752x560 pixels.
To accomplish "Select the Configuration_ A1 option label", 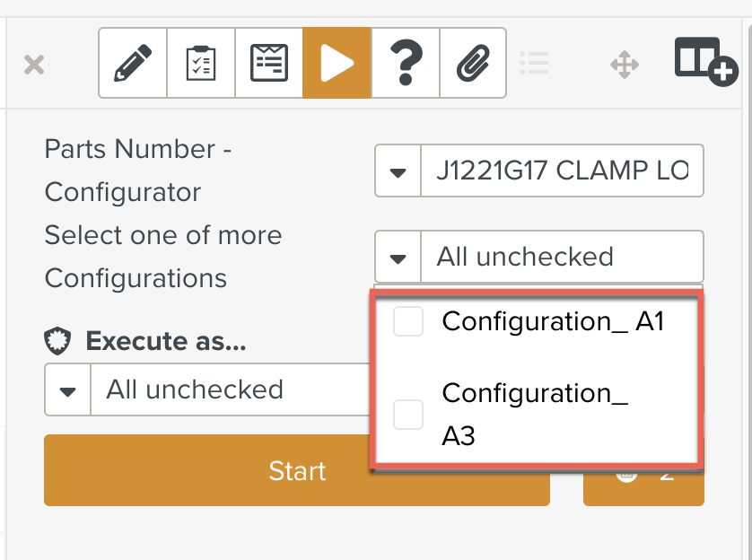I will click(553, 321).
